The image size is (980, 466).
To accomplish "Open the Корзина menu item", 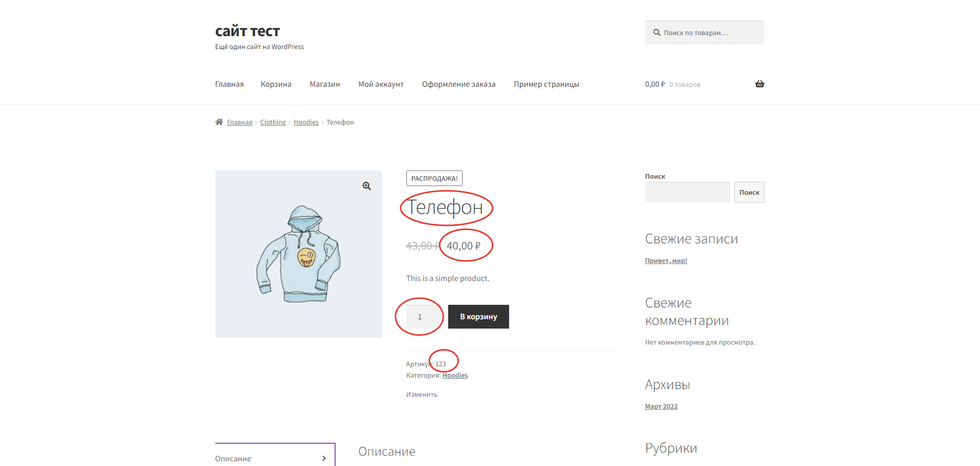I will tap(276, 84).
